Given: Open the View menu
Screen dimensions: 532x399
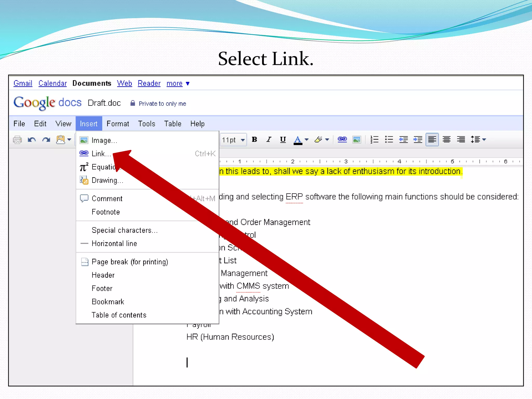Looking at the screenshot, I should pyautogui.click(x=63, y=124).
